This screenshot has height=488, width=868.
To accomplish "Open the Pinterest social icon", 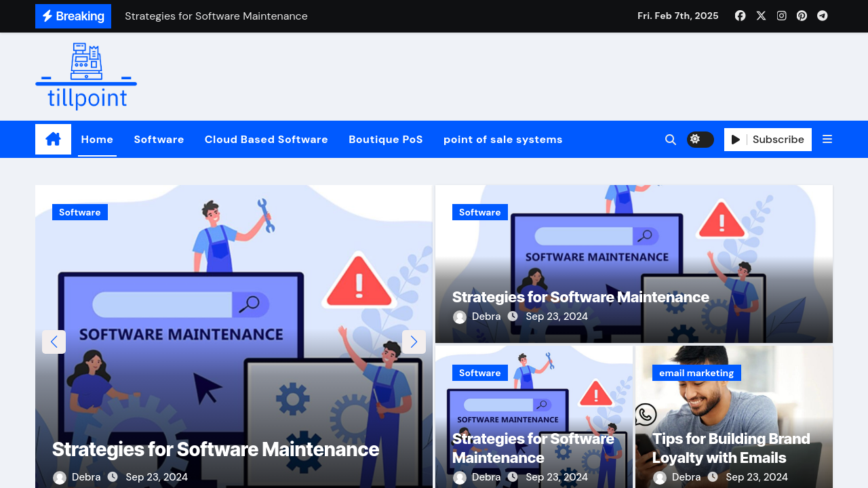I will pyautogui.click(x=802, y=16).
